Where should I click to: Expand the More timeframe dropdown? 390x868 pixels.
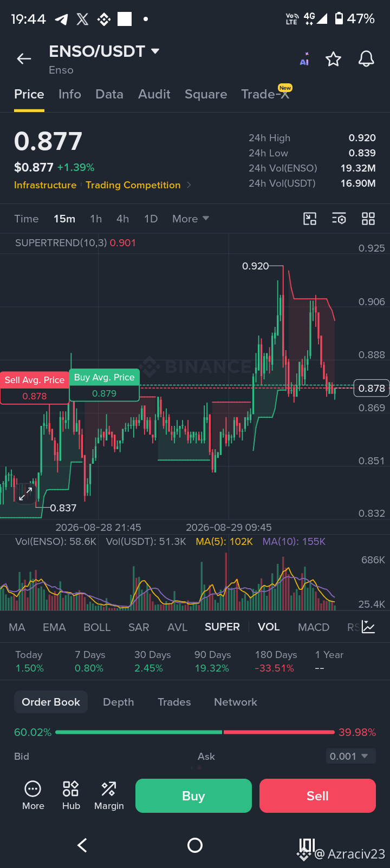coord(191,219)
